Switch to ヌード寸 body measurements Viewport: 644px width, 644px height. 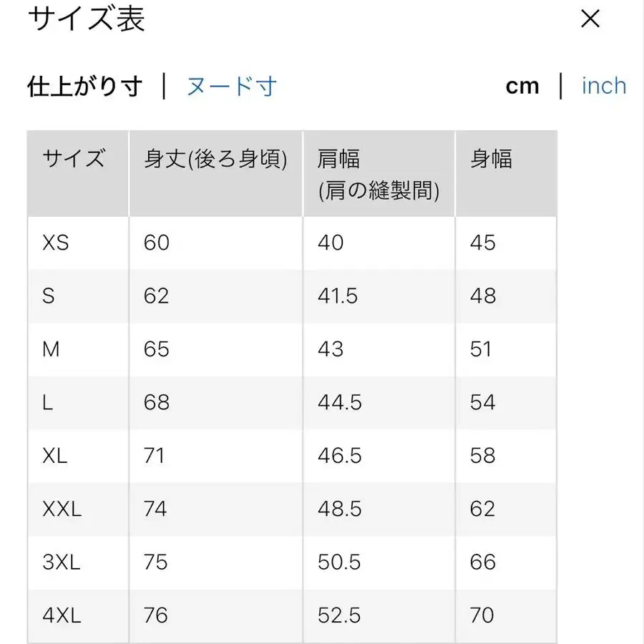coord(230,85)
